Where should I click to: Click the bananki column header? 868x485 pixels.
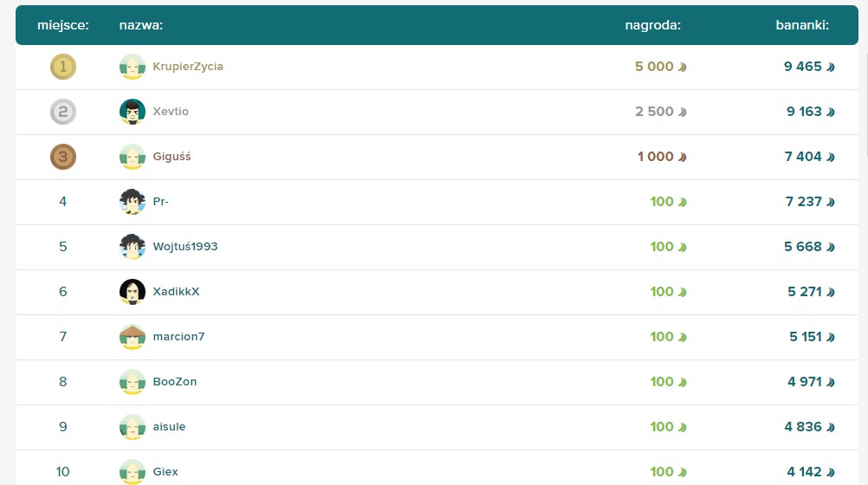802,25
